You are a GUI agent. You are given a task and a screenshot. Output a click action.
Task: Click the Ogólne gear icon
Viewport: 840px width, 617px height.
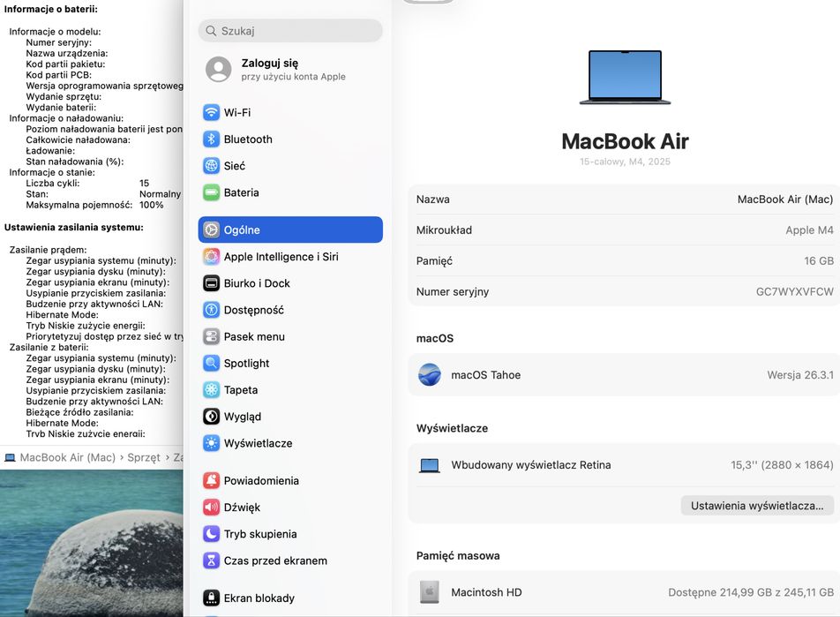pos(211,230)
